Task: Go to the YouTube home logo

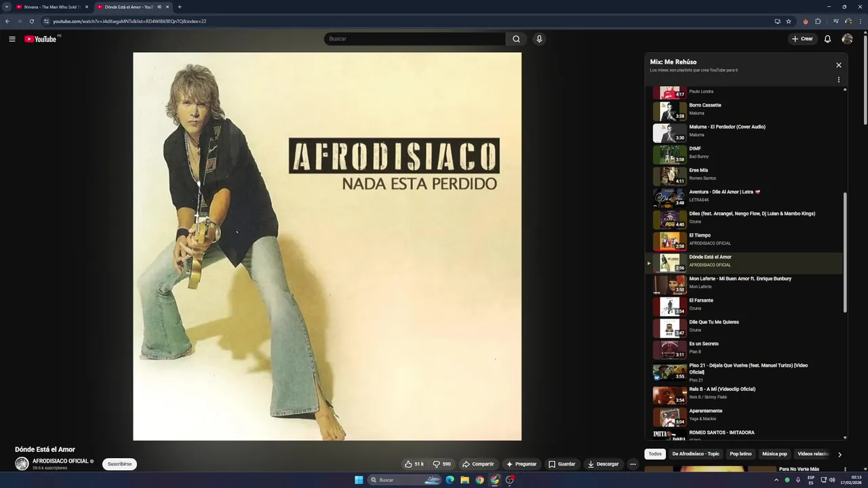Action: tap(41, 39)
